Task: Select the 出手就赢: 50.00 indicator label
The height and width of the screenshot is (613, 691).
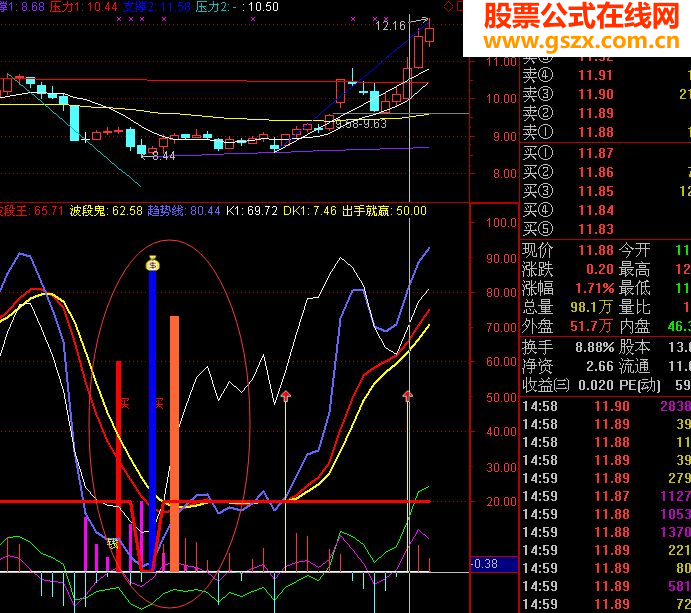Action: click(384, 211)
